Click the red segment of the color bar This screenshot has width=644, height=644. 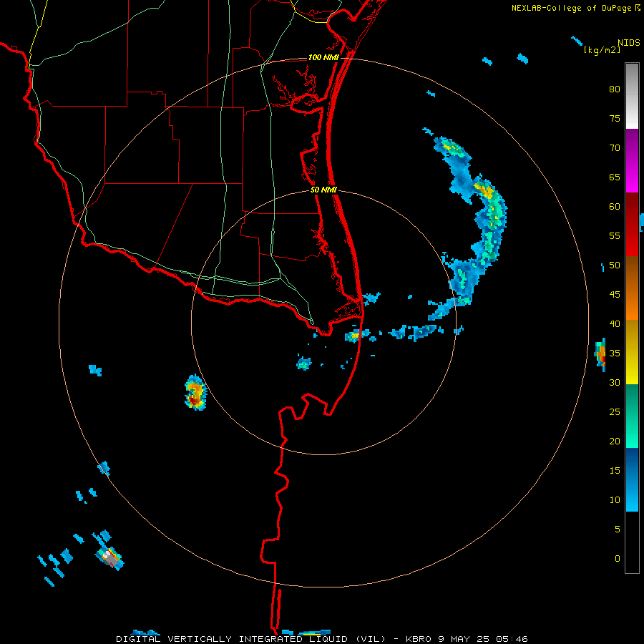632,224
